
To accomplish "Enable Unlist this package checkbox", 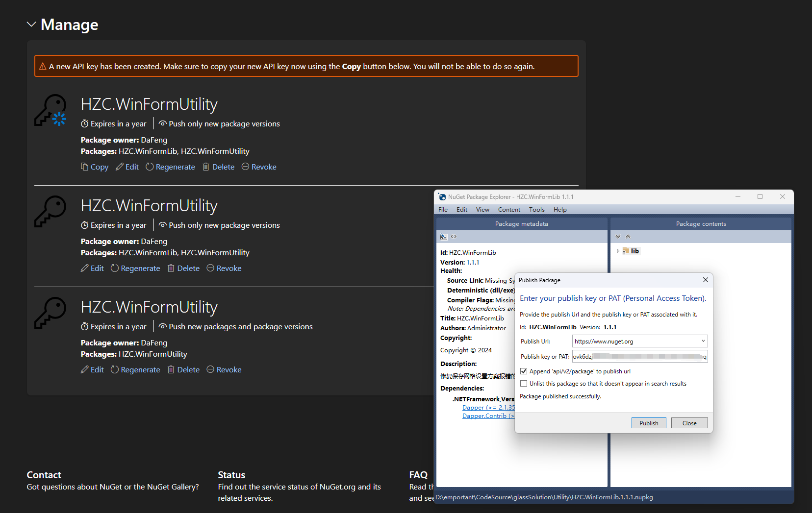I will point(524,384).
